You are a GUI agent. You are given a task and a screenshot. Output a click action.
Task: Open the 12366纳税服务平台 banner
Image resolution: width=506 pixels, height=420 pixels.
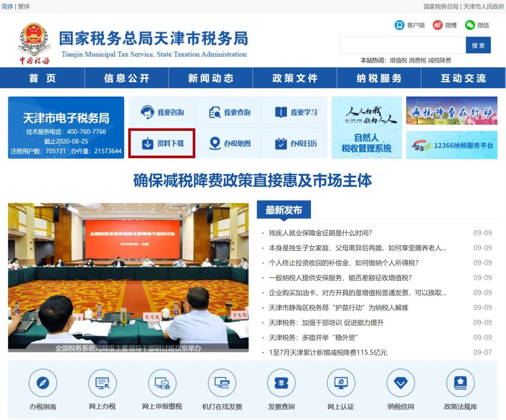452,145
